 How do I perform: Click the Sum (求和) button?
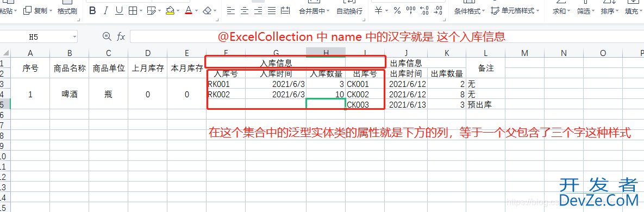click(x=561, y=11)
